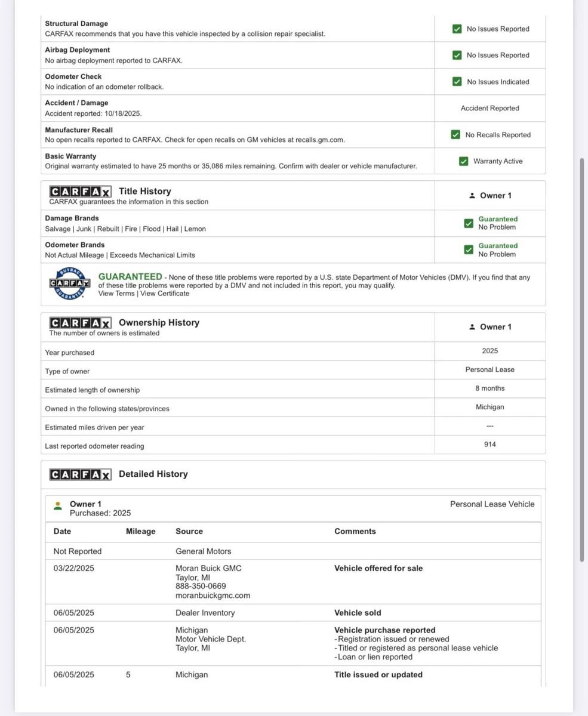The height and width of the screenshot is (716, 588).
Task: Click the Not Reported date entry
Action: tap(78, 551)
